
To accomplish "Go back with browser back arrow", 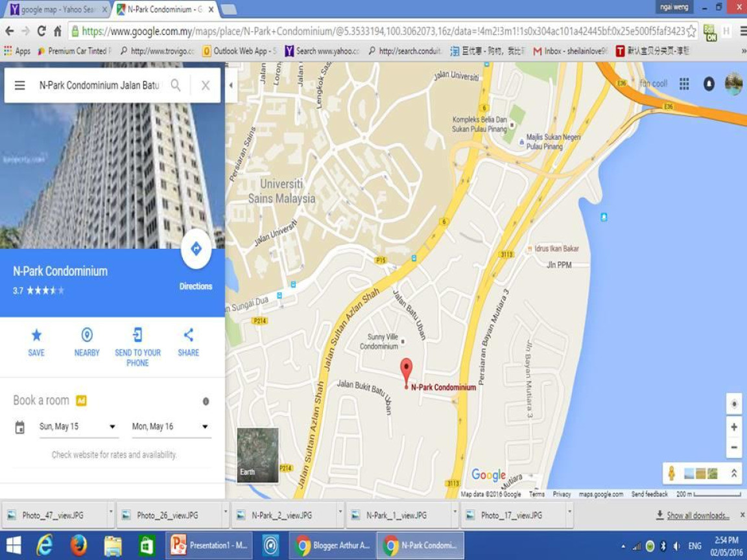I will 10,31.
